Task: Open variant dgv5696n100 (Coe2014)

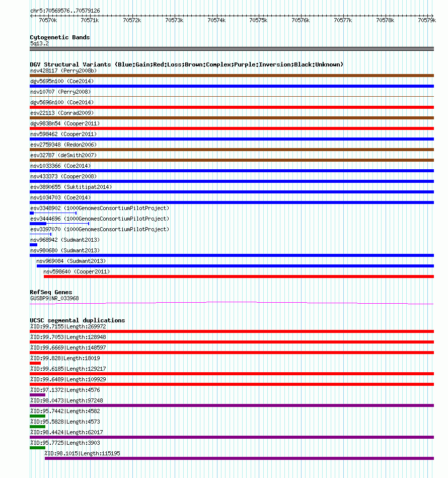Action: point(62,102)
